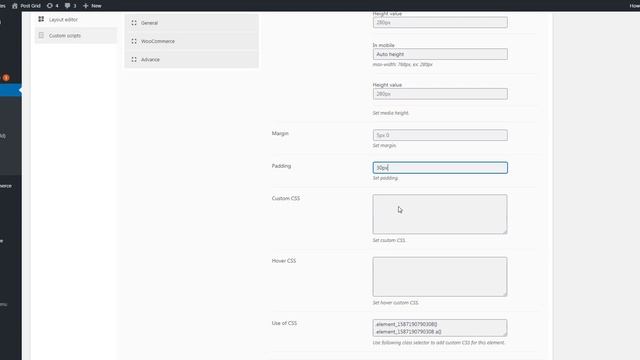Image resolution: width=640 pixels, height=360 pixels.
Task: Open the Post Grid site home link
Action: (x=27, y=6)
